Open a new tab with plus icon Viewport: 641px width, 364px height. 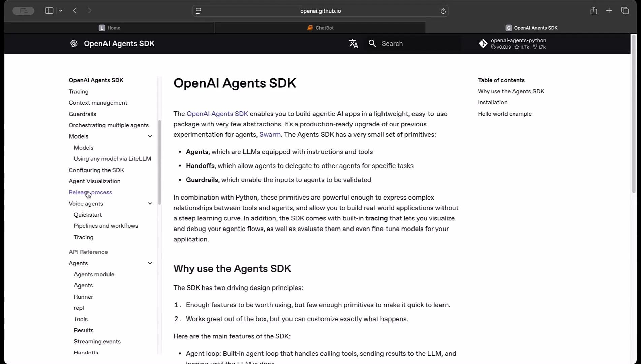[x=609, y=11]
